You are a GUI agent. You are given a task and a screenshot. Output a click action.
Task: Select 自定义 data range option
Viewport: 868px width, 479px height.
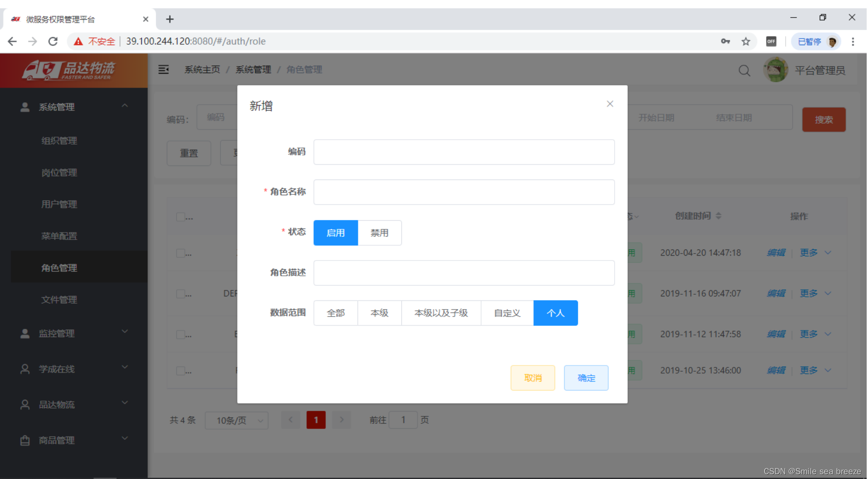tap(507, 313)
